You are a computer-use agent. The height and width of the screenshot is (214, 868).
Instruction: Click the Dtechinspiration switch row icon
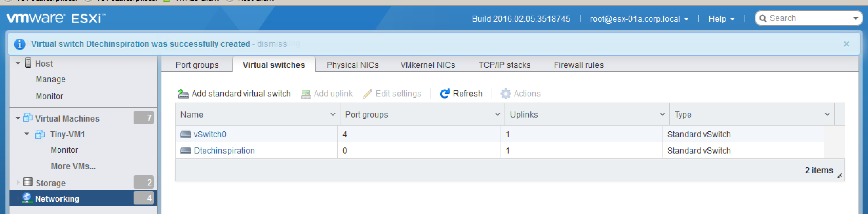tap(186, 150)
